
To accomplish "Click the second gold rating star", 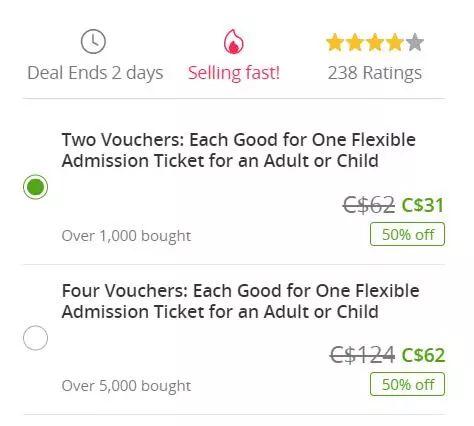I will (355, 42).
